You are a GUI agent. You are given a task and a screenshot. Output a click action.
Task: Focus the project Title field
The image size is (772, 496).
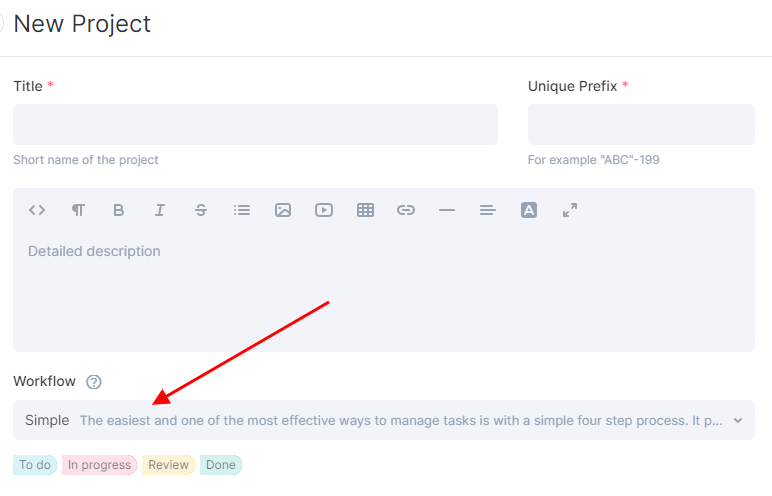pyautogui.click(x=255, y=124)
